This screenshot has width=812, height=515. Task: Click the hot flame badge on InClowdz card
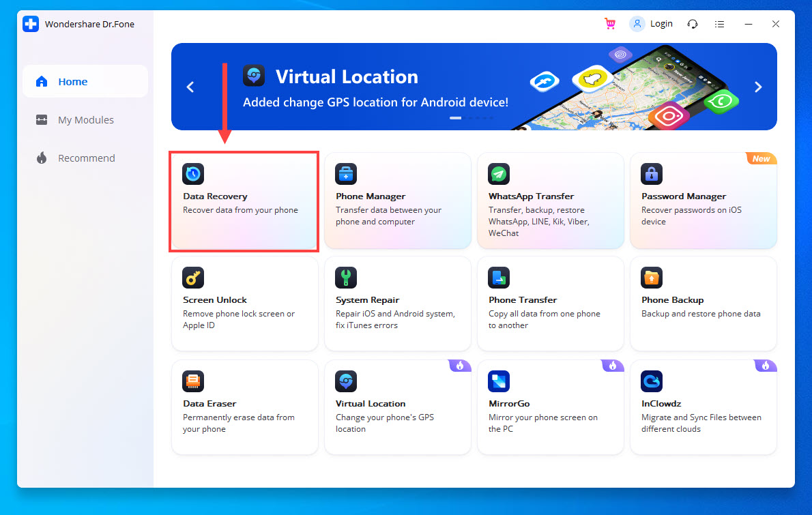pos(766,366)
